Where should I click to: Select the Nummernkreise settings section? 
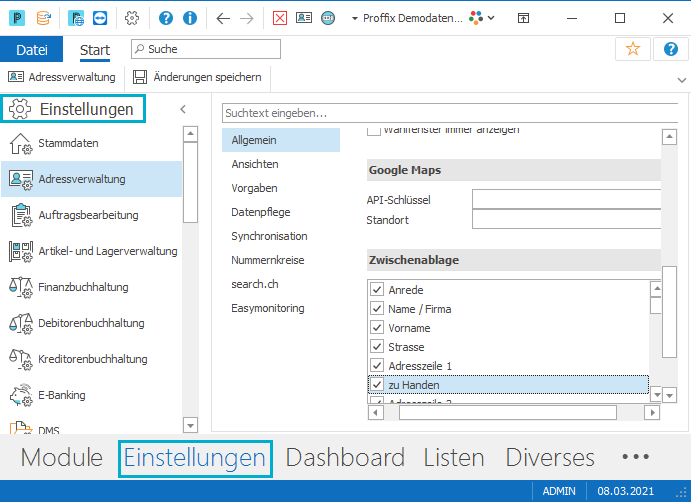tap(267, 260)
